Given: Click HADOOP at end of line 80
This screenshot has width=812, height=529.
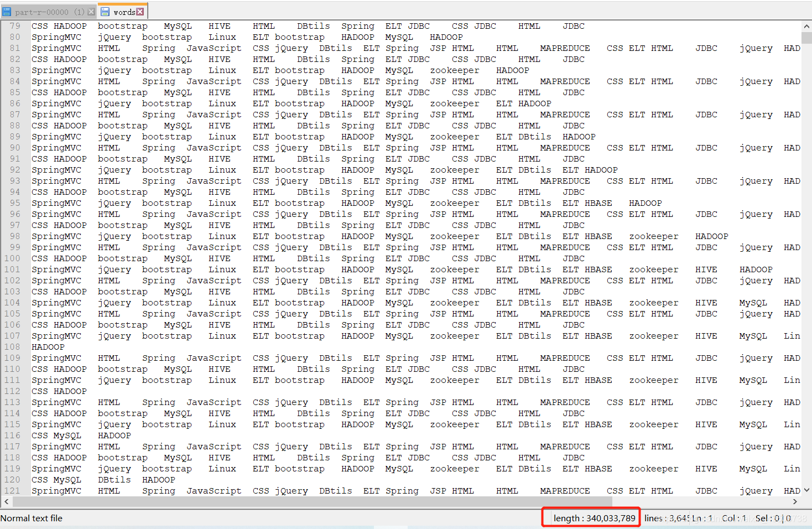Looking at the screenshot, I should click(446, 37).
